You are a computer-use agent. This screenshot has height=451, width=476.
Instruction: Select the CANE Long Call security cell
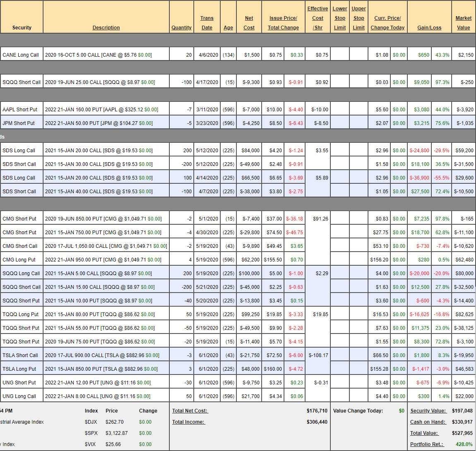(21, 55)
